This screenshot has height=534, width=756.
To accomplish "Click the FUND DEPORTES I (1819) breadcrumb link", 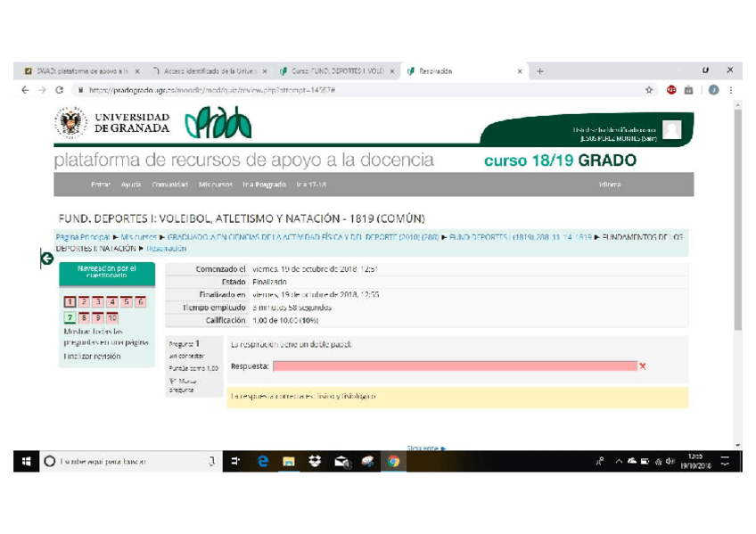I will click(x=521, y=237).
